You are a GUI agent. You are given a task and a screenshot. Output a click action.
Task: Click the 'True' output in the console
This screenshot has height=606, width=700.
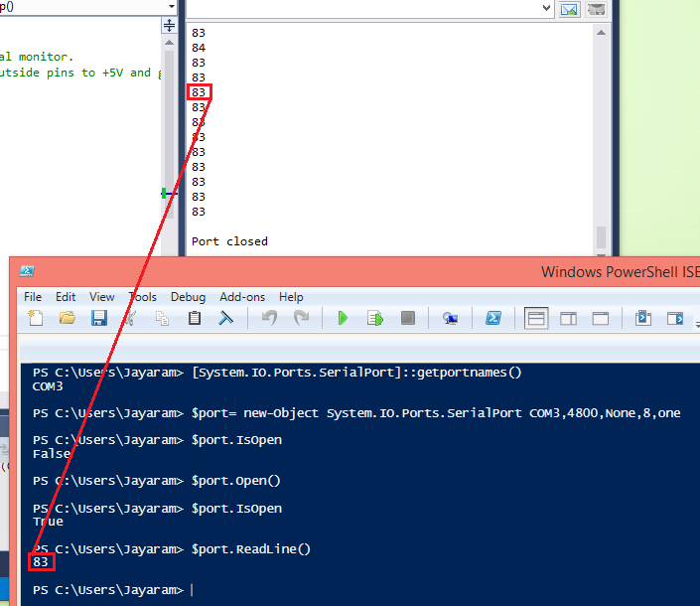click(x=48, y=522)
